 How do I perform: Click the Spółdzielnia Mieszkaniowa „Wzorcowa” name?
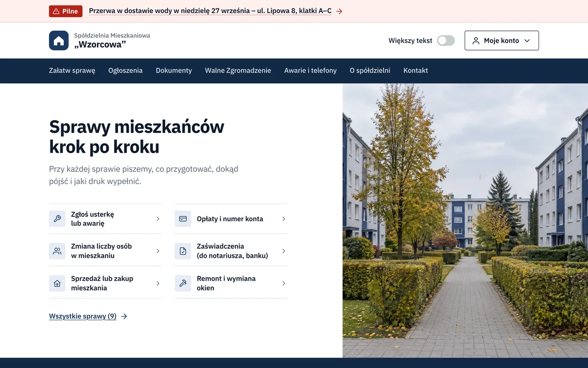112,41
